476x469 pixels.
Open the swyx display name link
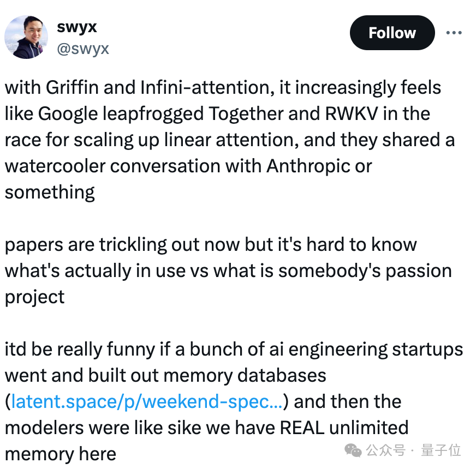[x=76, y=26]
